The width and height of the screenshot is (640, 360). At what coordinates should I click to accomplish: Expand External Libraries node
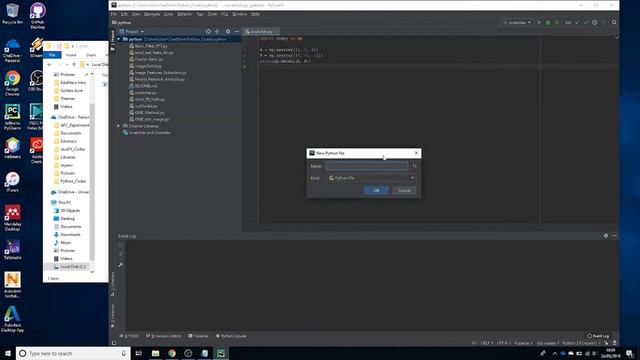tap(119, 126)
